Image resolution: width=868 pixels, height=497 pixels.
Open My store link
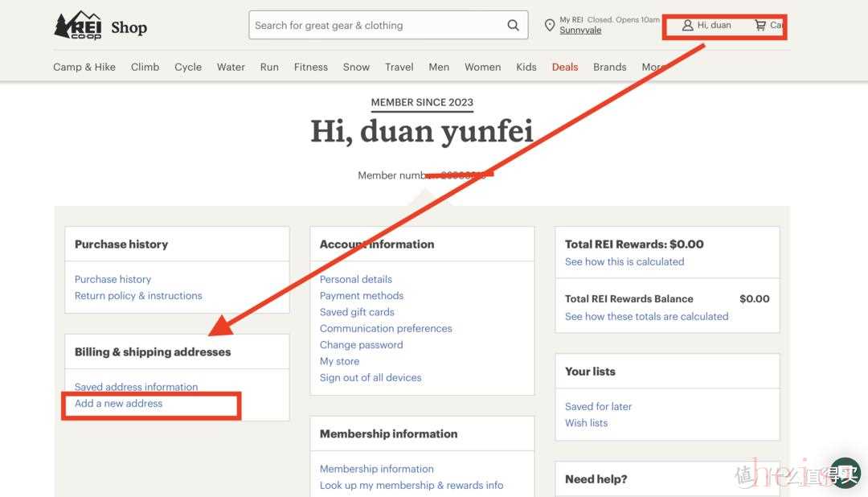[339, 361]
